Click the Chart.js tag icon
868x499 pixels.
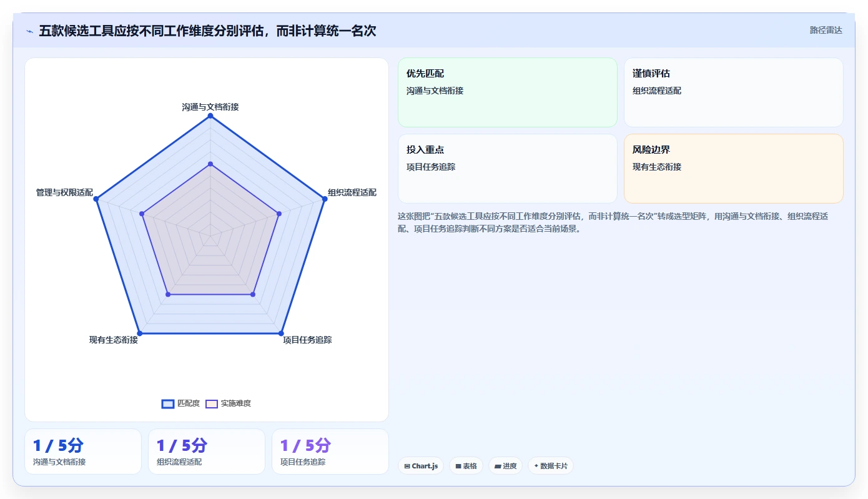tap(407, 466)
